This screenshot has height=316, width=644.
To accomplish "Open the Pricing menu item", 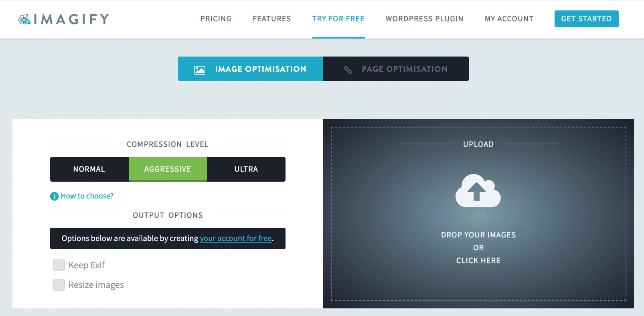I will [x=216, y=19].
